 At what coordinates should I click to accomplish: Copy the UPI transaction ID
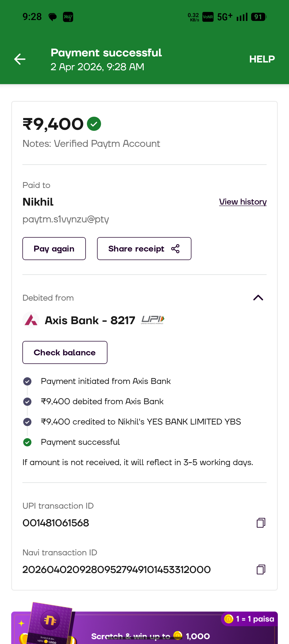click(261, 523)
